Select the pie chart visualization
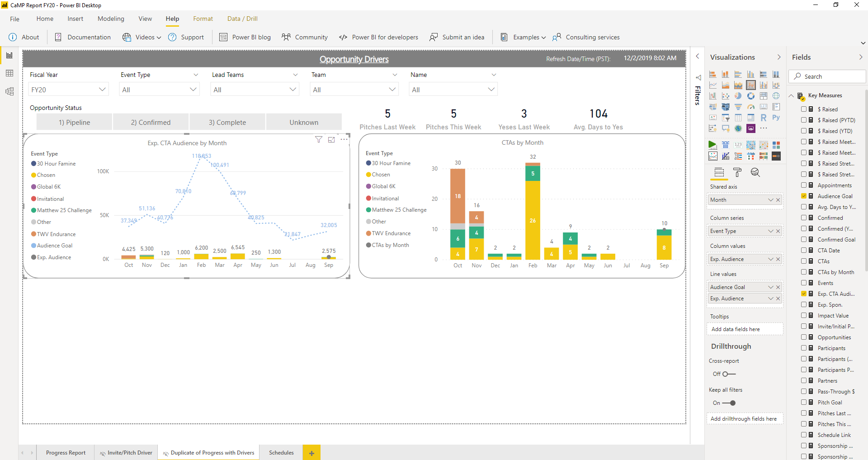Viewport: 868px width, 460px height. [x=738, y=96]
